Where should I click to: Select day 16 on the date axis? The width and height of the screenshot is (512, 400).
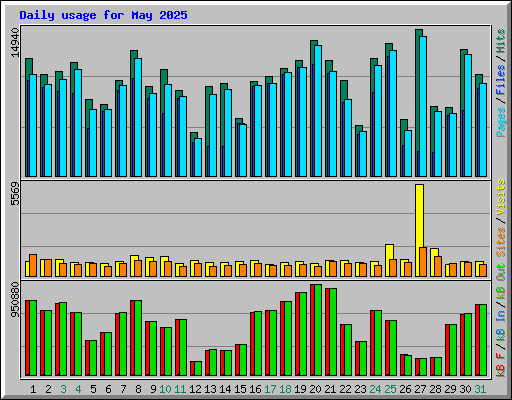[x=255, y=389]
